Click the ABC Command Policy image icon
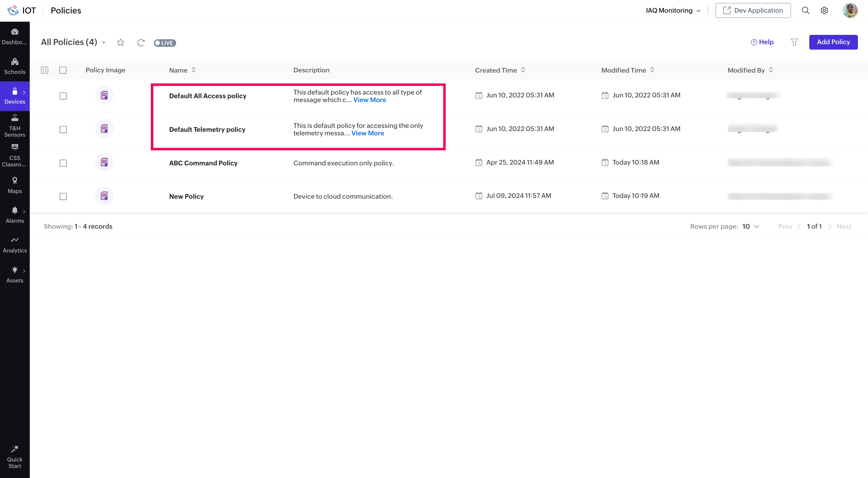 point(104,163)
